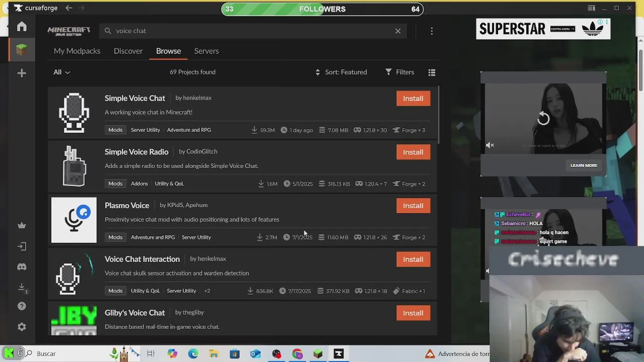Go back with the arrow next to curseforge
This screenshot has width=644, height=362.
69,8
